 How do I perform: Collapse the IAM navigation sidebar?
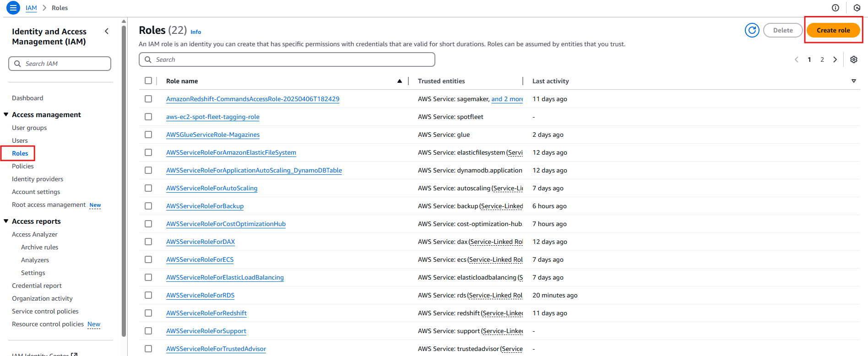pos(107,31)
